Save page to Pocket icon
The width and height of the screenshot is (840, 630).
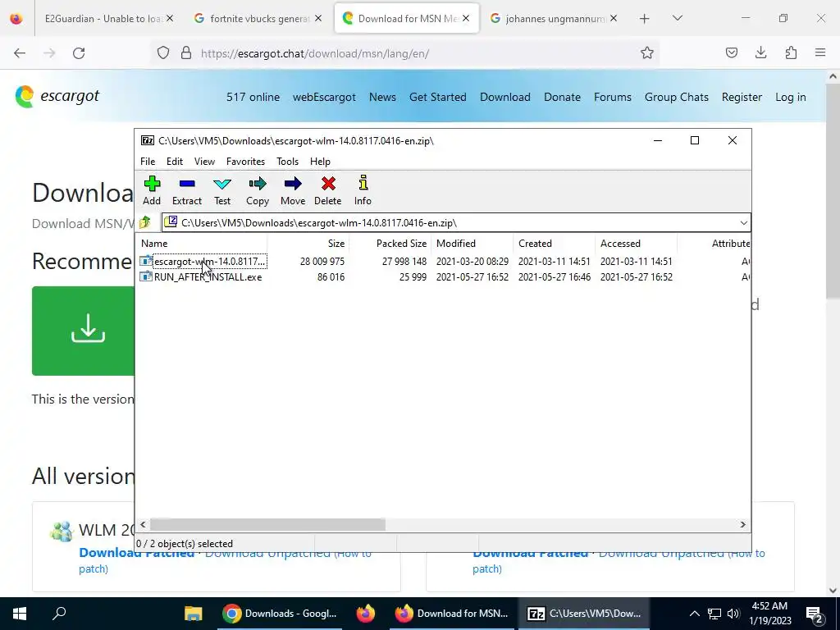731,52
